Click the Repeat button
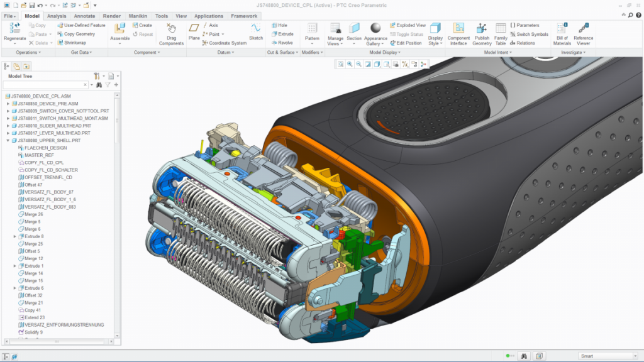Viewport: 644px width, 362px height. tap(145, 35)
